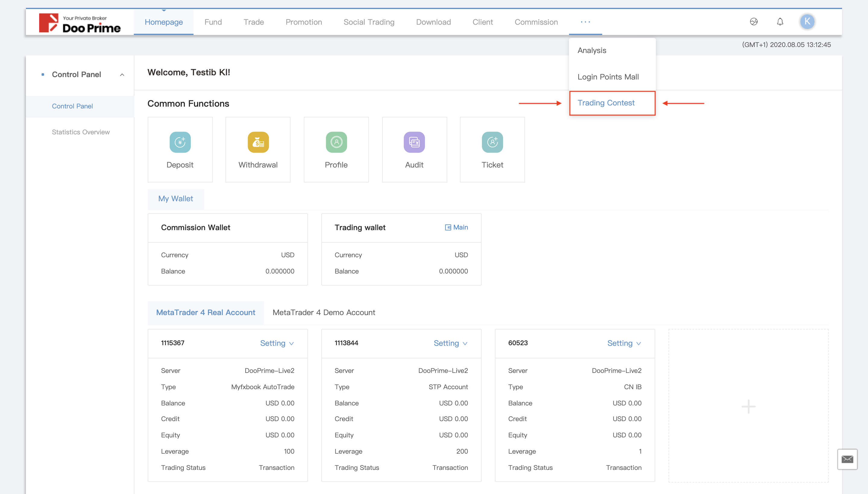Viewport: 868px width, 494px height.
Task: Click the Ticket function icon
Action: pos(492,142)
